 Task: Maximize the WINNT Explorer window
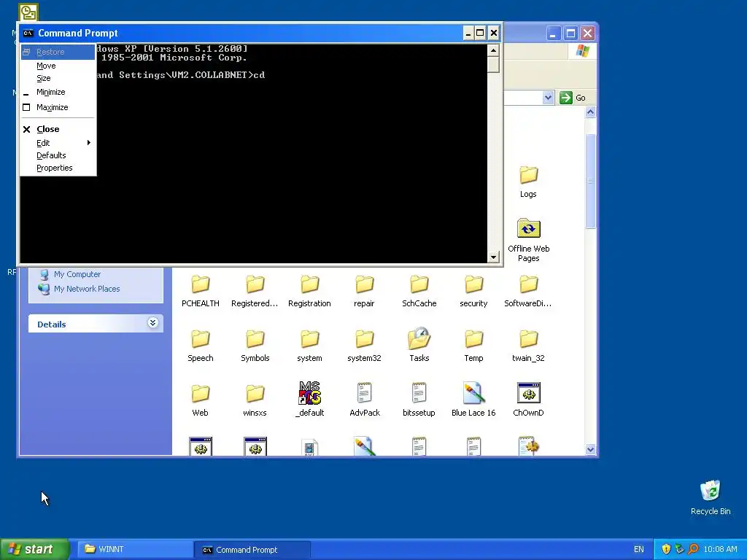pyautogui.click(x=570, y=34)
